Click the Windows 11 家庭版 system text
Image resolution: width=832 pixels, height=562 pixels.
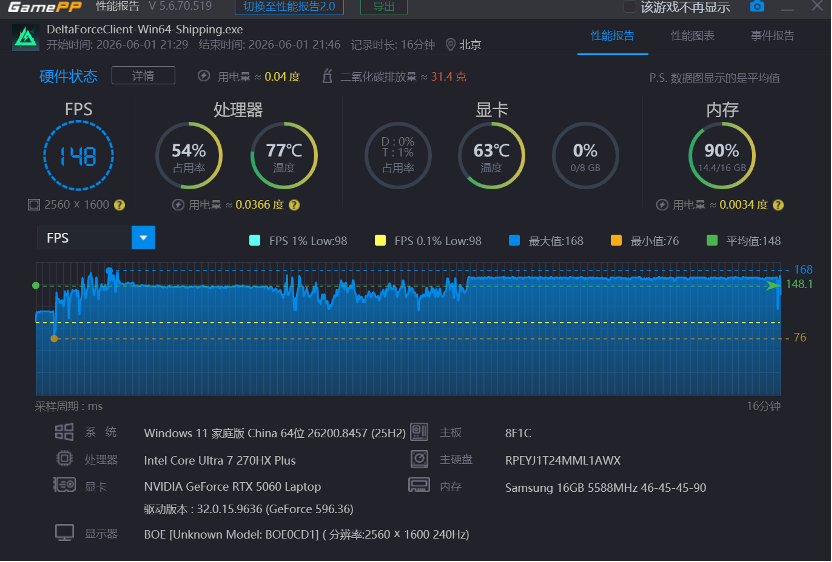point(275,433)
